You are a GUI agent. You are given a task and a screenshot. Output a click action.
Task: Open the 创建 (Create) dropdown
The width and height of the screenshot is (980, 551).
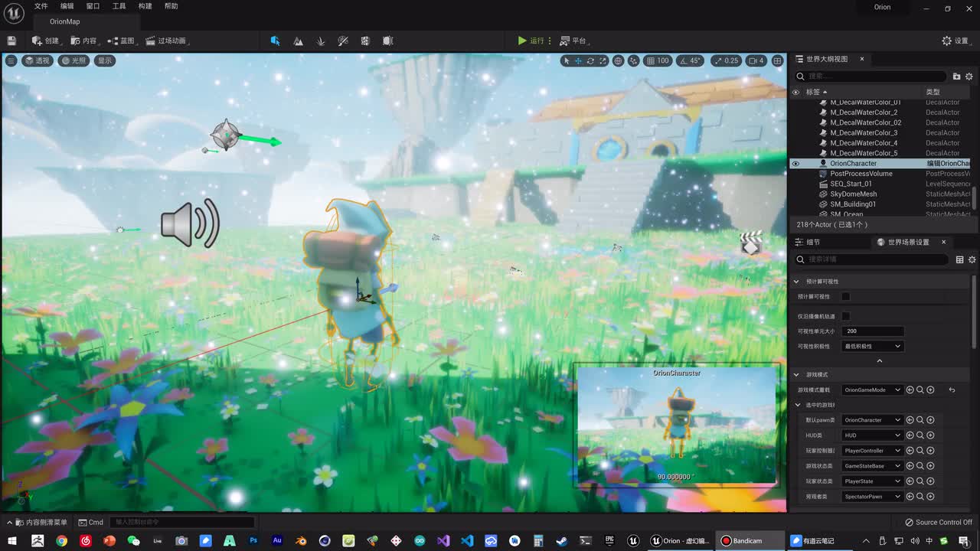point(45,41)
